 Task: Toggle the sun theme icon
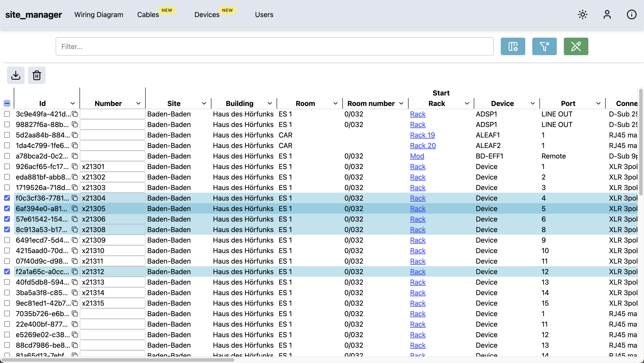coord(582,14)
